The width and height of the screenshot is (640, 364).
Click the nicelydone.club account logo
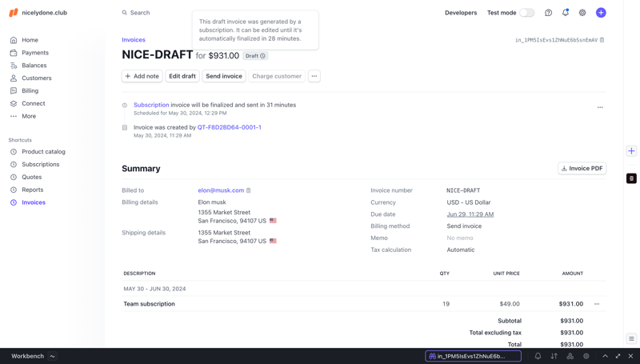pyautogui.click(x=14, y=13)
